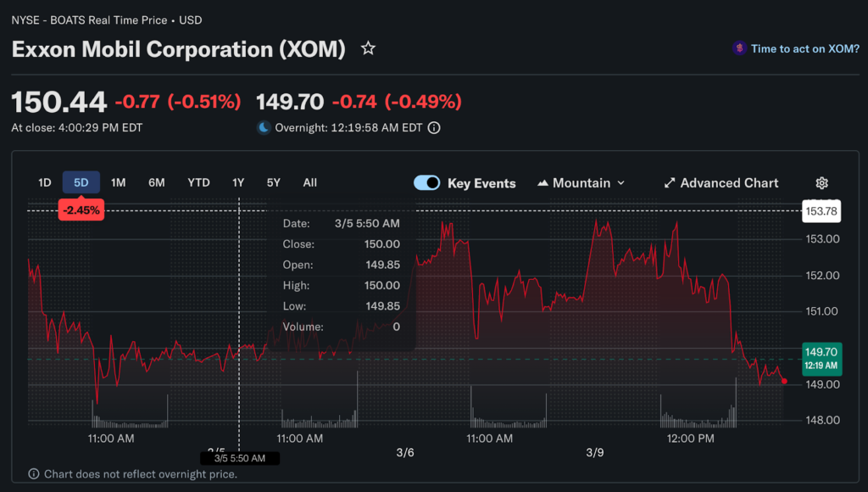Select the 6M time range

pos(157,182)
